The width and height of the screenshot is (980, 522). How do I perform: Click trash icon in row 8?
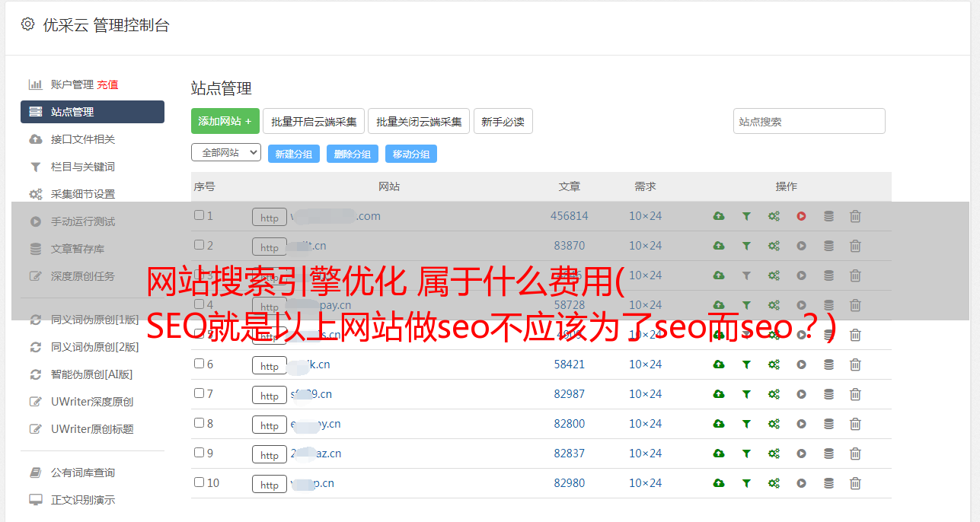point(855,424)
